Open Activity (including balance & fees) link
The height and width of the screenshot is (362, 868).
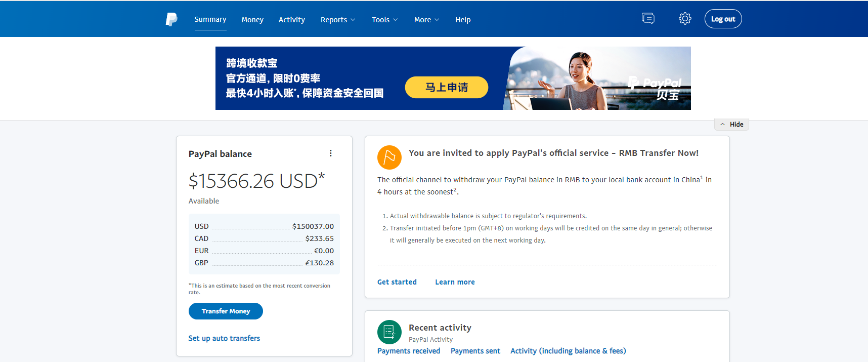pyautogui.click(x=568, y=351)
